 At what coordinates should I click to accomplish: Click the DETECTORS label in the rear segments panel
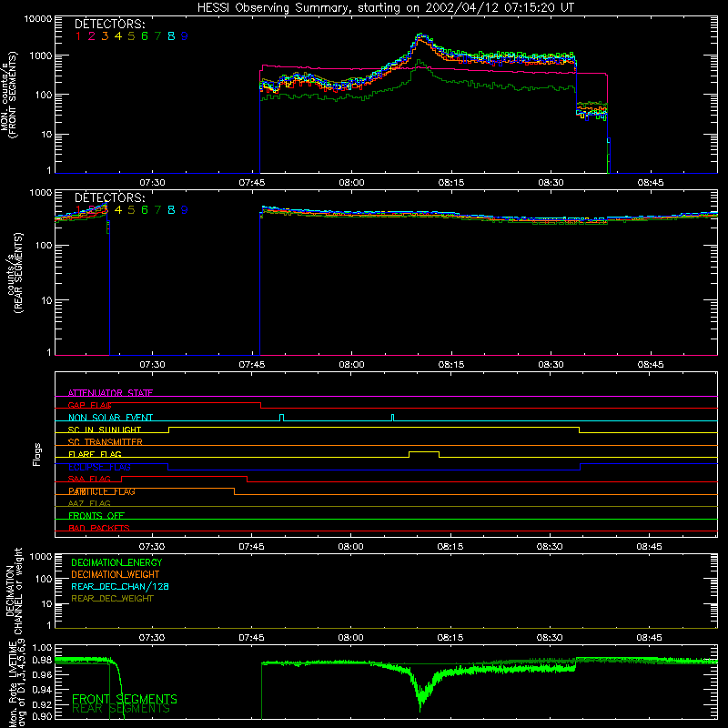click(110, 197)
